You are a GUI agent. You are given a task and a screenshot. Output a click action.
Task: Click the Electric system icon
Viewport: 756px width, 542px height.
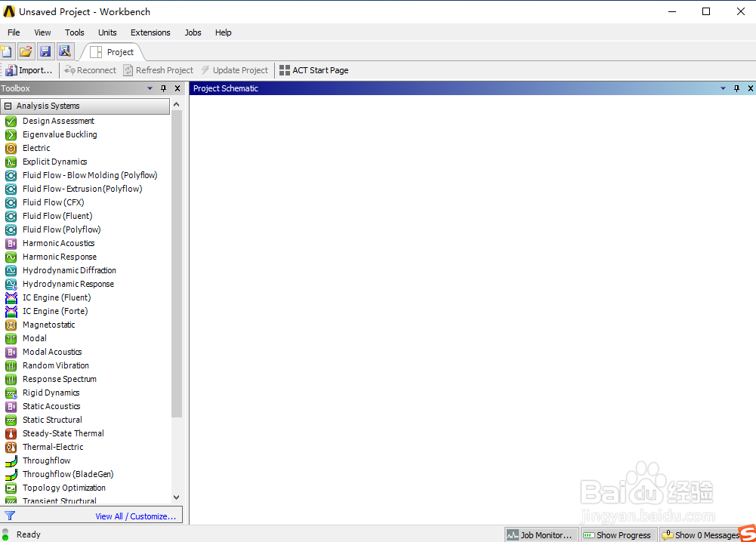pyautogui.click(x=11, y=149)
